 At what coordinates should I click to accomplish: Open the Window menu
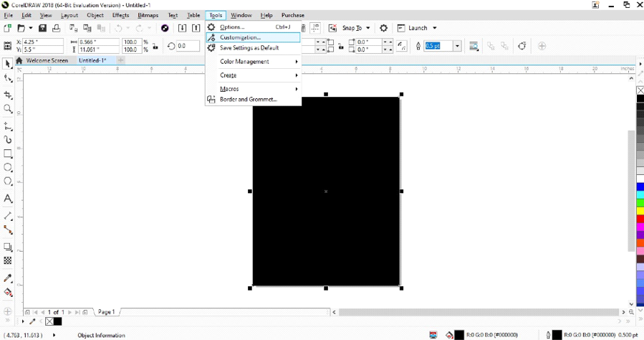click(x=241, y=15)
